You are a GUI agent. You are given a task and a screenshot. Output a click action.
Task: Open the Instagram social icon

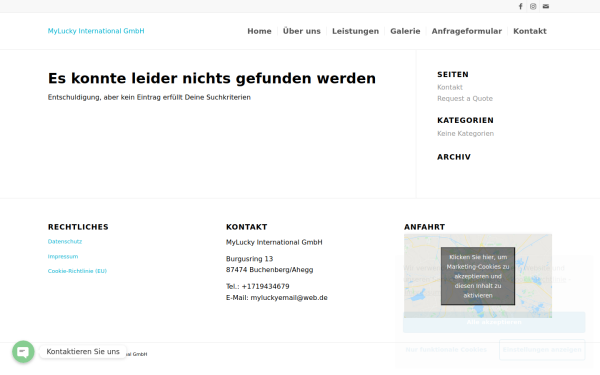point(533,6)
